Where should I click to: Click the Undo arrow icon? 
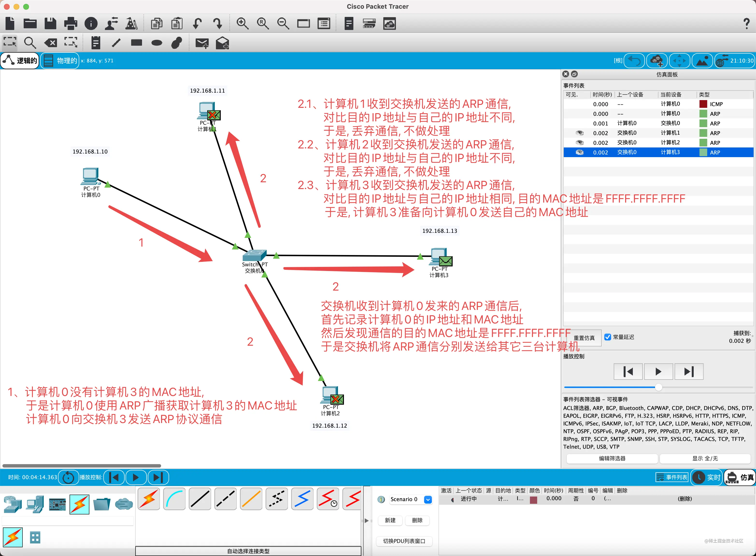[197, 23]
